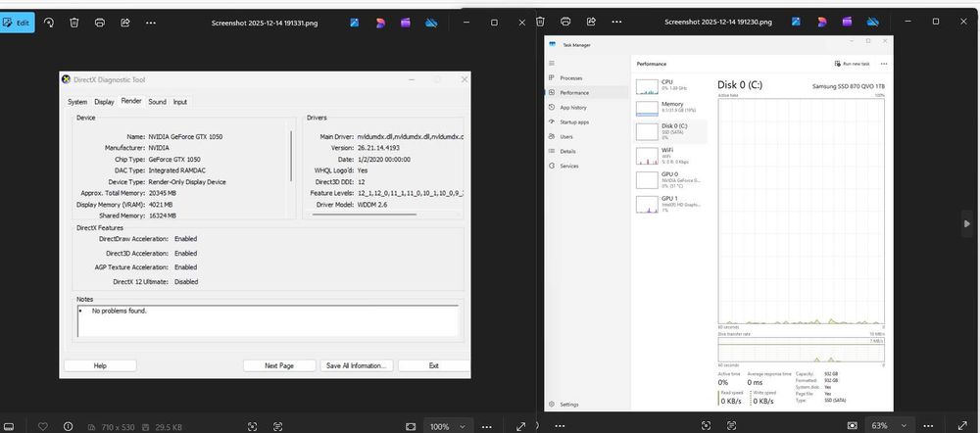Click the Next Page button
Viewport: 980px width, 433px height.
click(x=279, y=365)
